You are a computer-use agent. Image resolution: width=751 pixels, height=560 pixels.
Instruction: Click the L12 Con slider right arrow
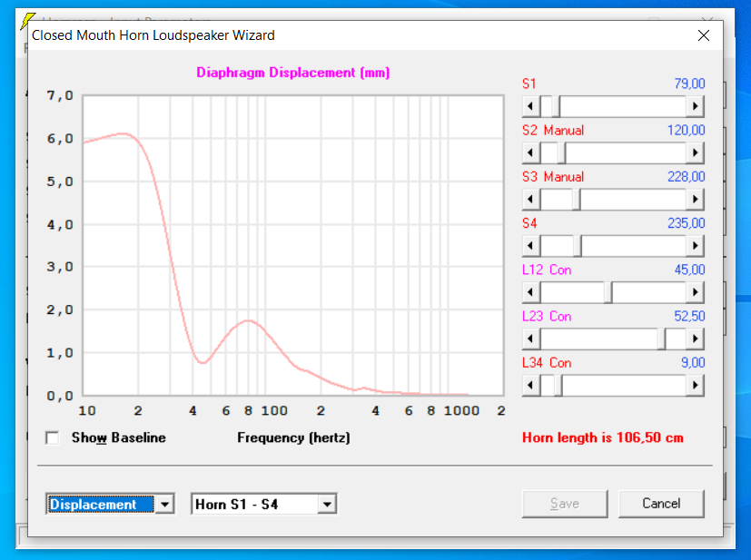[x=695, y=292]
